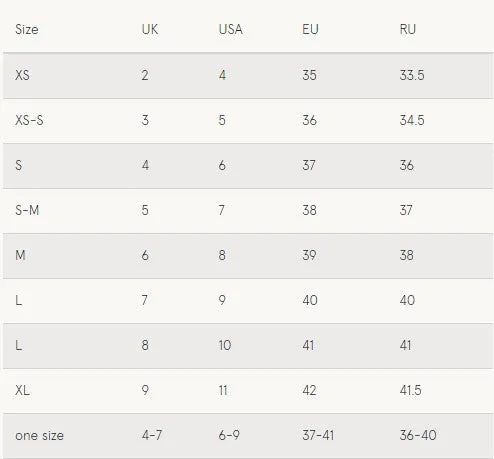Click the Size column header
This screenshot has height=459, width=494.
point(27,30)
